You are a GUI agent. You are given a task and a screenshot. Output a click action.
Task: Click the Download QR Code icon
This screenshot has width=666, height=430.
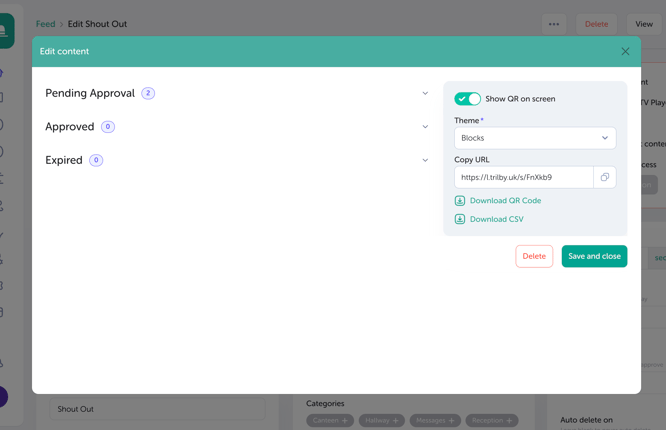click(x=460, y=201)
